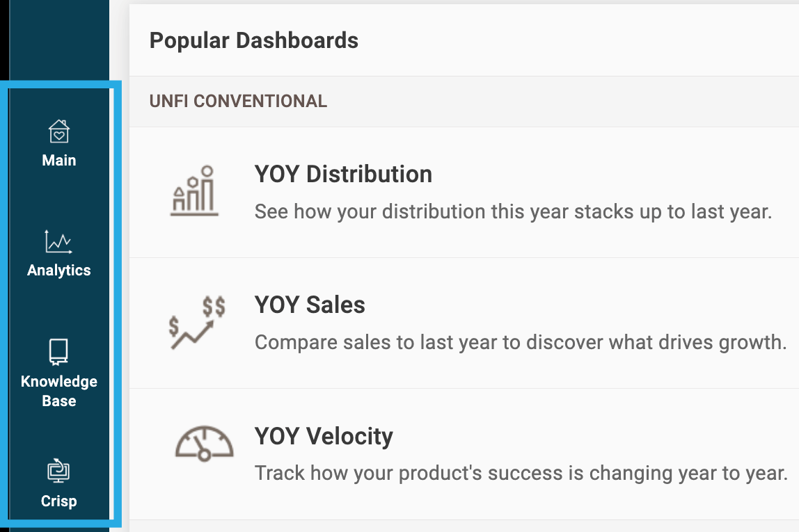Select the Main sidebar label
This screenshot has width=799, height=532.
coord(59,161)
